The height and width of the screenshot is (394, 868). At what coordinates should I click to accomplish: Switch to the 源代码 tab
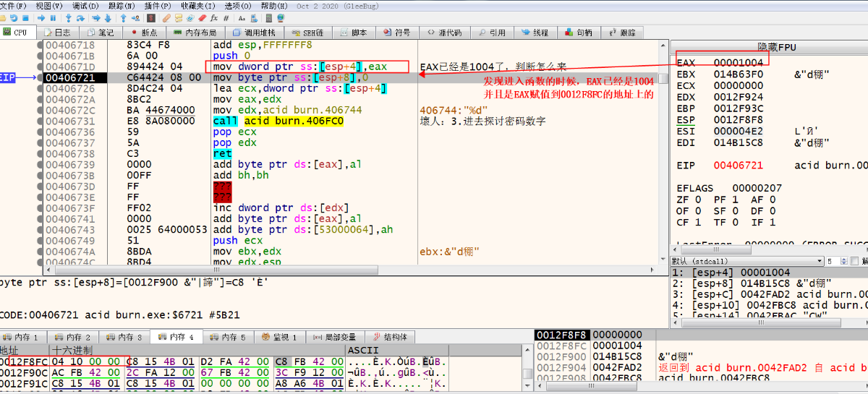pyautogui.click(x=446, y=33)
